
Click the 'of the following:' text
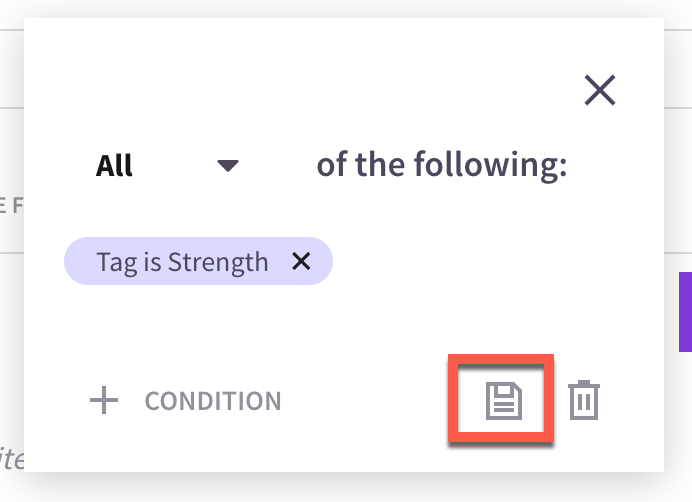tap(442, 165)
